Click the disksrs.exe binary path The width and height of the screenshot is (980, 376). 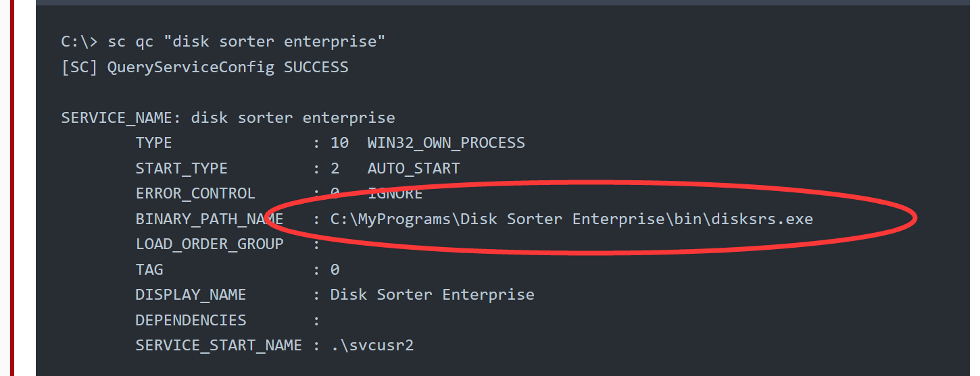tap(572, 219)
